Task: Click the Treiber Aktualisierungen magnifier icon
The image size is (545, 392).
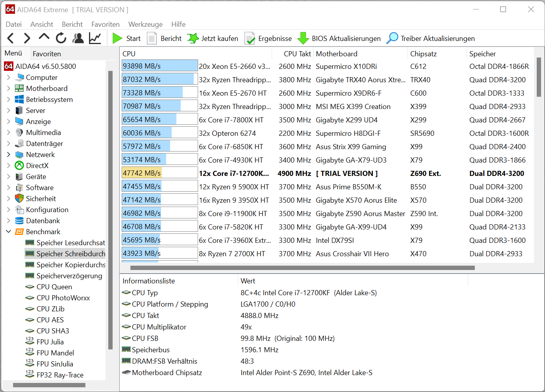Action: [x=392, y=38]
